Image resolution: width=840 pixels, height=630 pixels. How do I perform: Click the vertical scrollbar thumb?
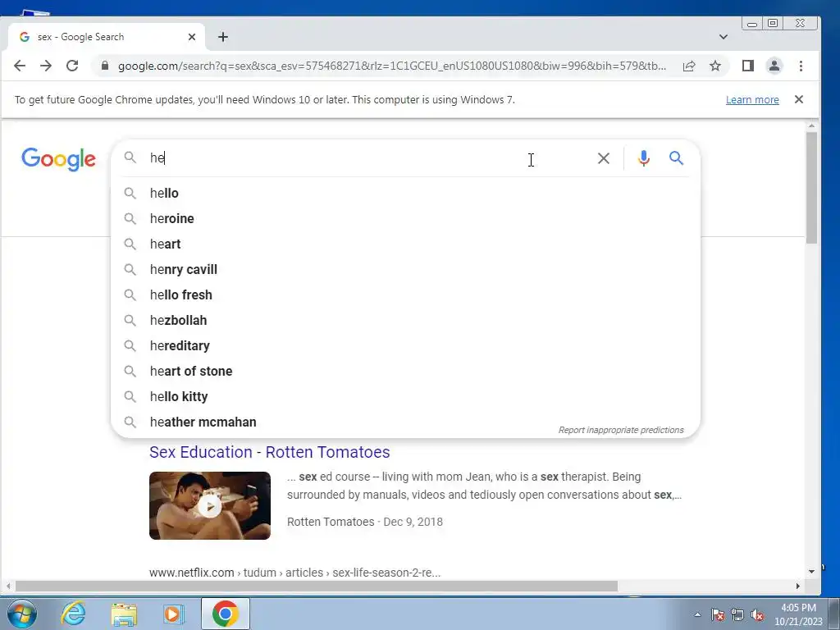[x=811, y=188]
